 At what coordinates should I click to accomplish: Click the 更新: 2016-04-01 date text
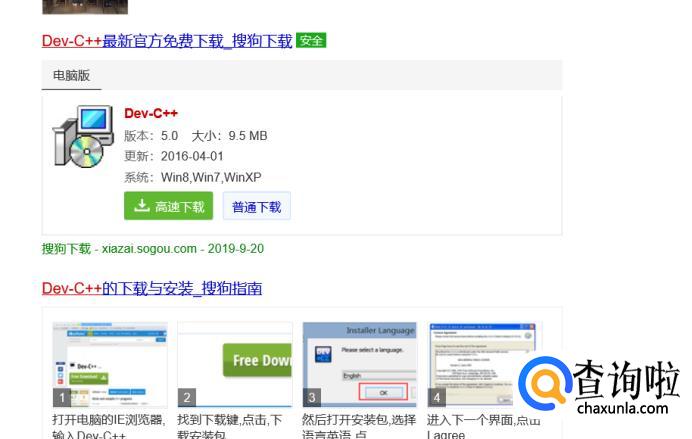click(174, 156)
